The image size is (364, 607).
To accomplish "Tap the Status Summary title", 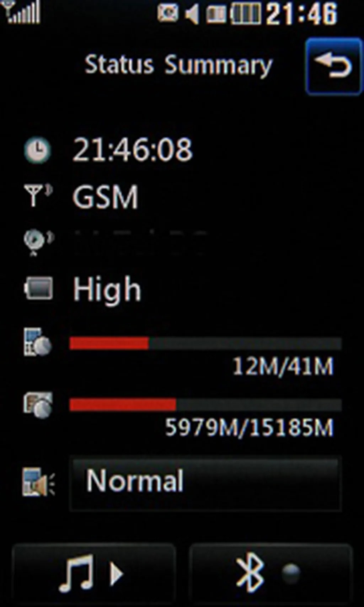I will coord(178,66).
